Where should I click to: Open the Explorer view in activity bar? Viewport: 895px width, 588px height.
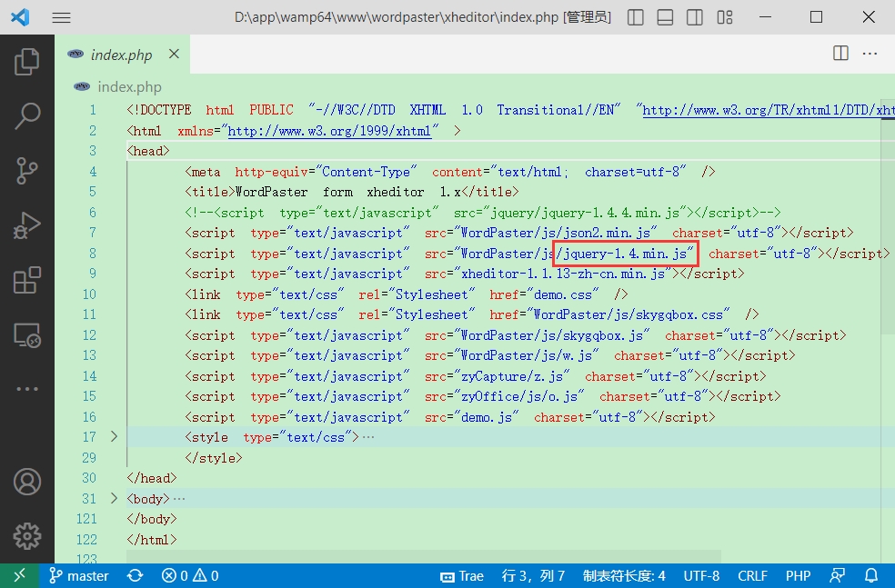pyautogui.click(x=27, y=62)
